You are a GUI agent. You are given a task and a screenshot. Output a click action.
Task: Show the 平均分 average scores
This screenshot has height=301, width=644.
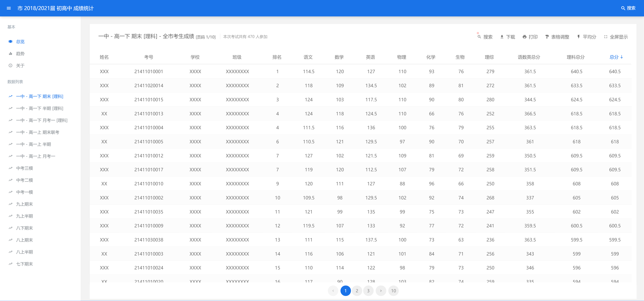pos(586,37)
